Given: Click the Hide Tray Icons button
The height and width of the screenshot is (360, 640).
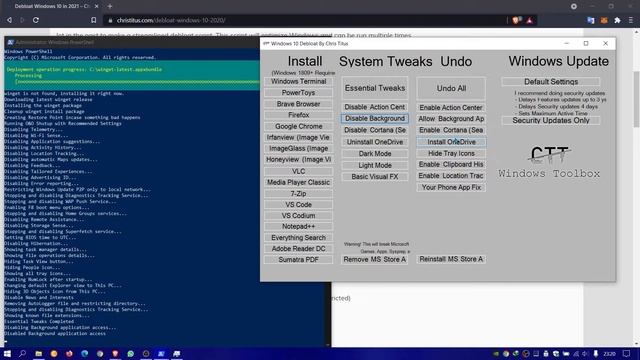Looking at the screenshot, I should coord(451,153).
